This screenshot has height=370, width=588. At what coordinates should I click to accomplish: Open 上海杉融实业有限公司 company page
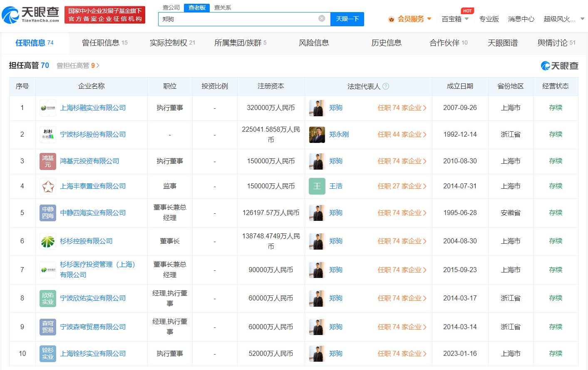coord(92,107)
